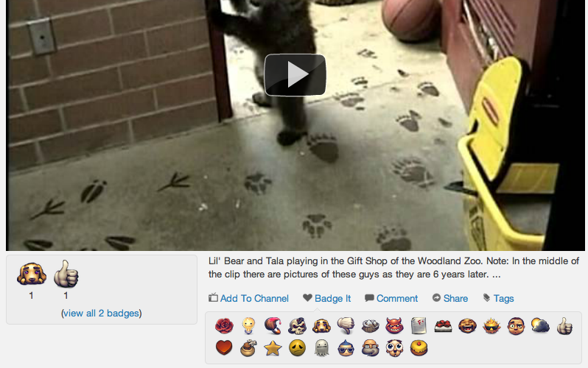This screenshot has width=588, height=368.
Task: Choose the F-grade paper badge
Action: pos(419,325)
